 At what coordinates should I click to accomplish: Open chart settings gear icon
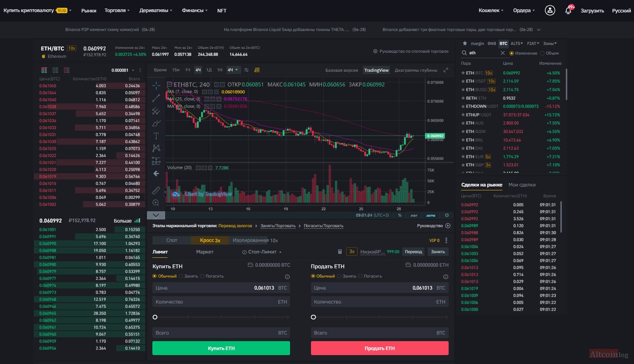coord(447,215)
